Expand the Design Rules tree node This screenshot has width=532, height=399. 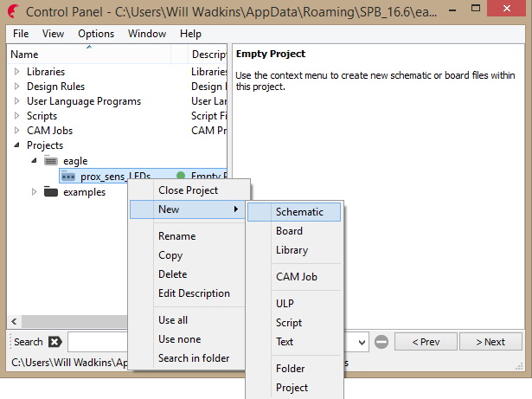pos(16,87)
